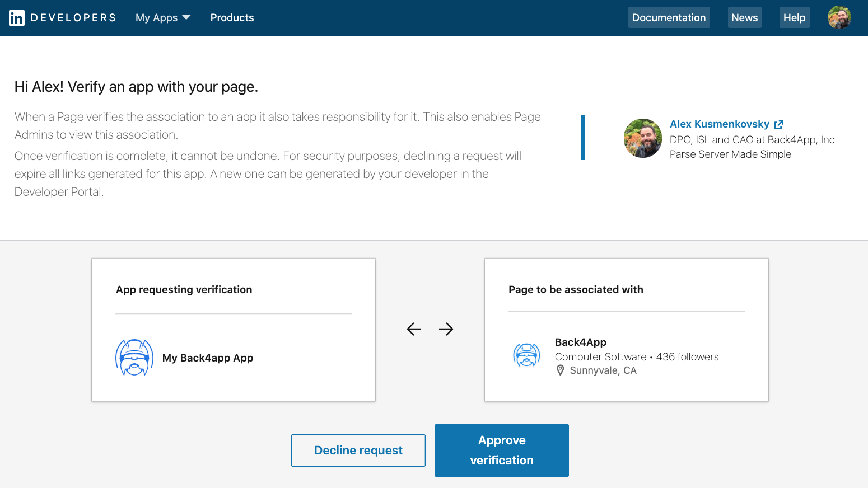Click 'Computer Software • 436 followers' text
868x488 pixels.
click(637, 357)
